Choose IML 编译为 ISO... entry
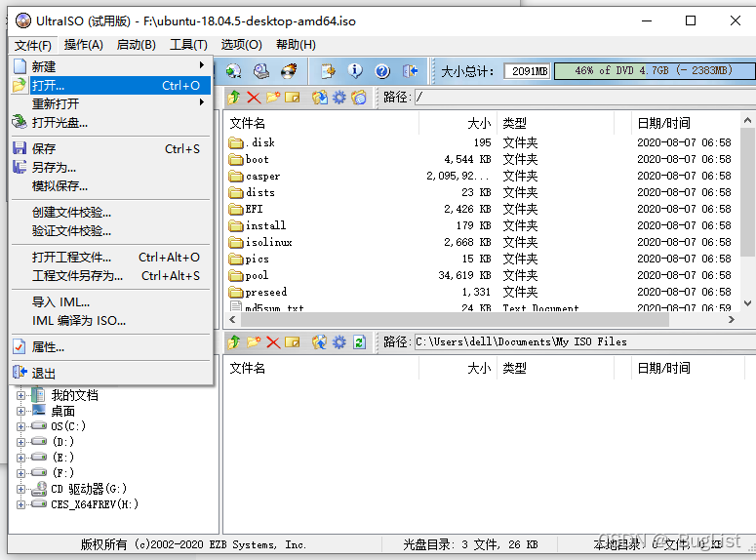This screenshot has height=560, width=756. (x=111, y=320)
